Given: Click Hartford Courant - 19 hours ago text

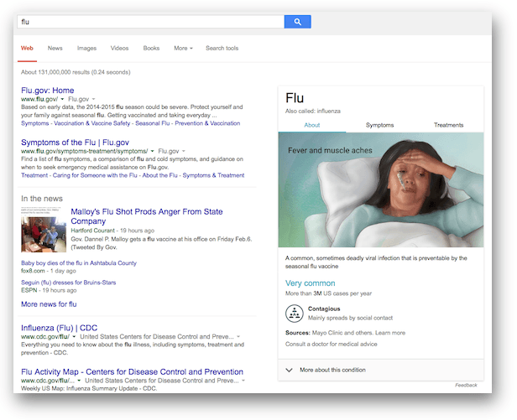Looking at the screenshot, I should click(x=112, y=231).
